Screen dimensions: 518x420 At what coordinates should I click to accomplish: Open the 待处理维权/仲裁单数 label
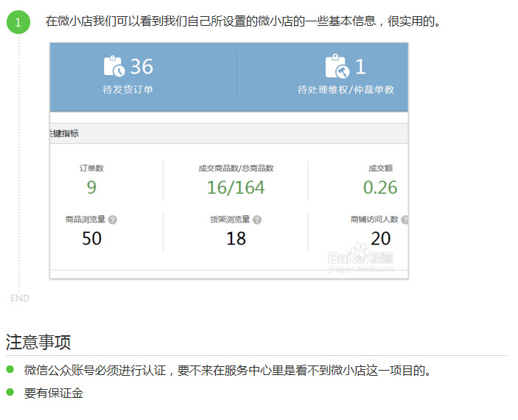346,90
